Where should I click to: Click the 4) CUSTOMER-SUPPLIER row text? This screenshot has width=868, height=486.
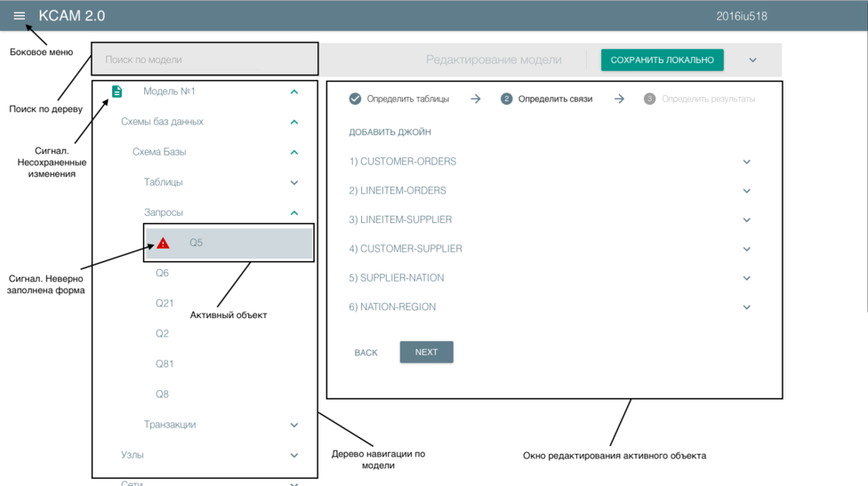[x=406, y=249]
